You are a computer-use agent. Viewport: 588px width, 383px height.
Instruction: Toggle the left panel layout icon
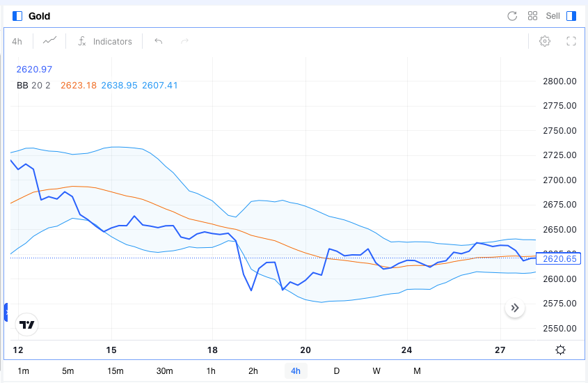pyautogui.click(x=18, y=16)
